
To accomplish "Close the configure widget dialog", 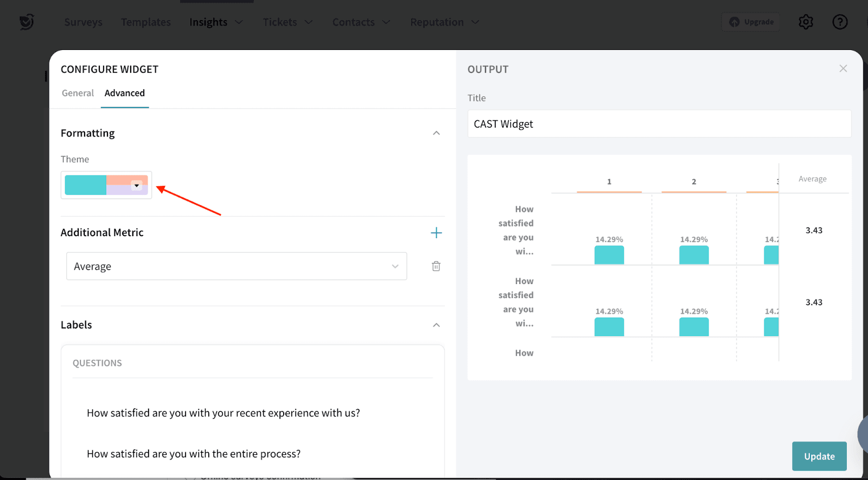I will [x=843, y=68].
